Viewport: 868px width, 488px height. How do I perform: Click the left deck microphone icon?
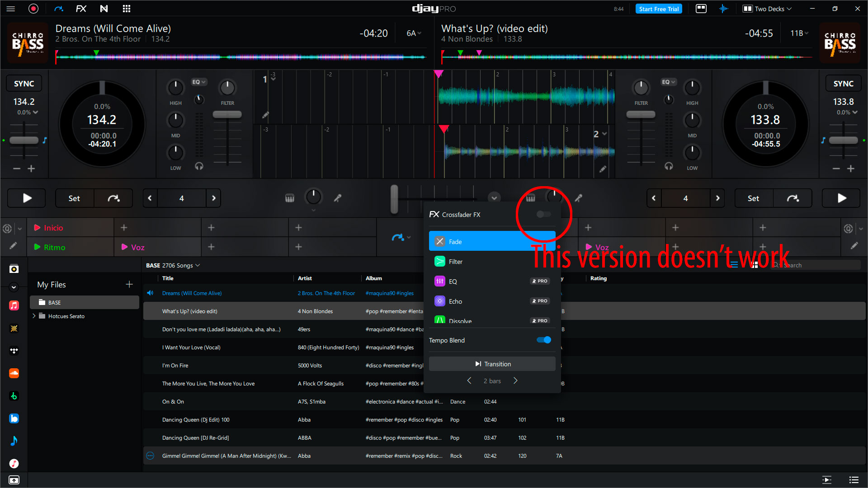[x=338, y=198]
